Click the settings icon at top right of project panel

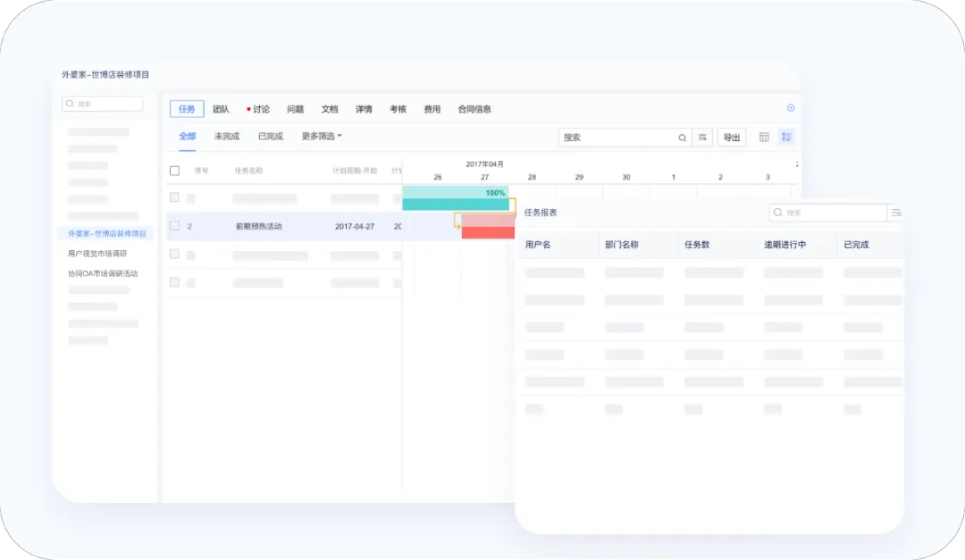click(790, 108)
